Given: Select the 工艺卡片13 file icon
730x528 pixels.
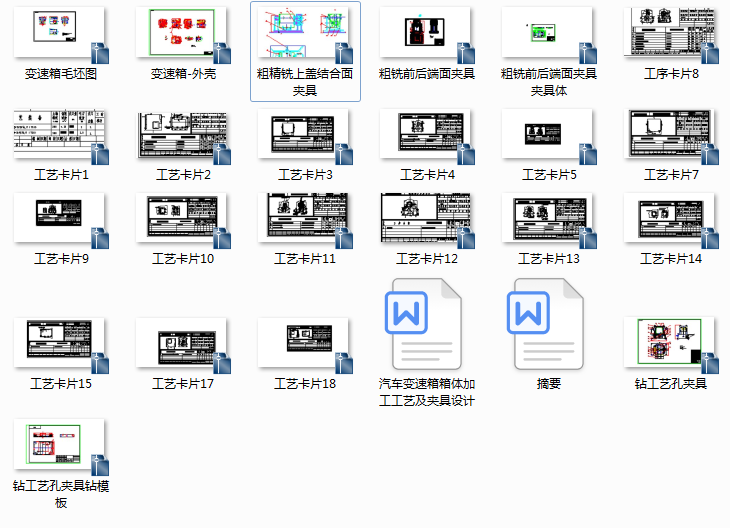Looking at the screenshot, I should [x=548, y=219].
